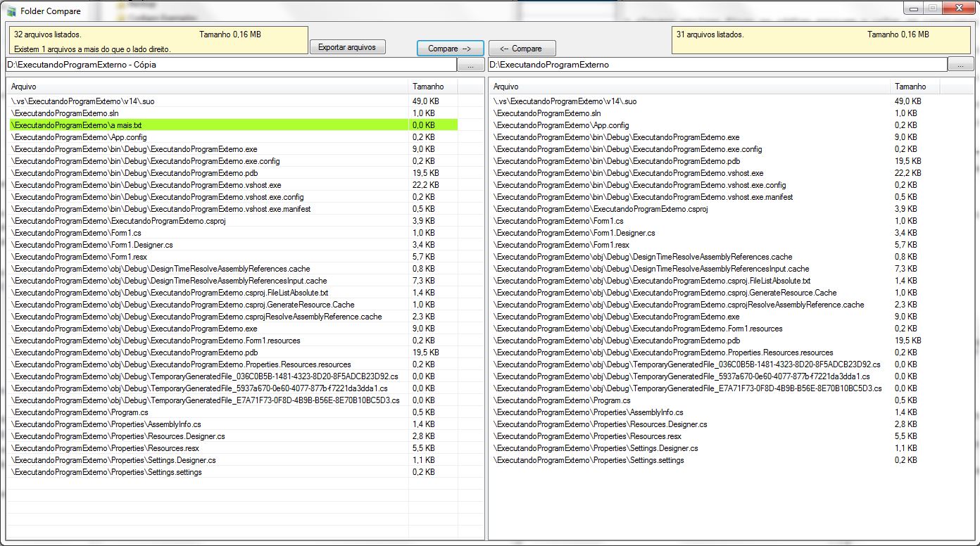Select Program.cs in the right list
This screenshot has width=980, height=546.
563,400
